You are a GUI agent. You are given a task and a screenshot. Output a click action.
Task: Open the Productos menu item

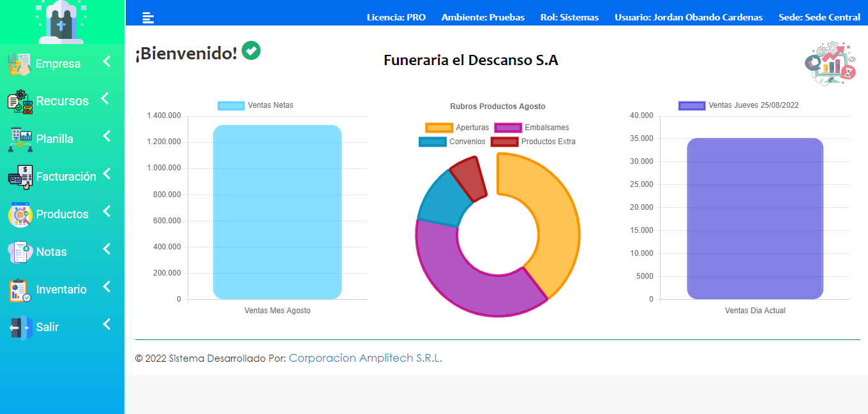(62, 214)
